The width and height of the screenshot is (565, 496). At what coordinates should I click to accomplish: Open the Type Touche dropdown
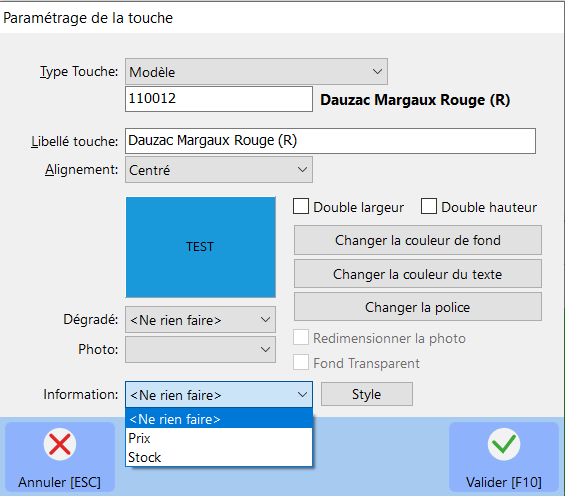[256, 72]
